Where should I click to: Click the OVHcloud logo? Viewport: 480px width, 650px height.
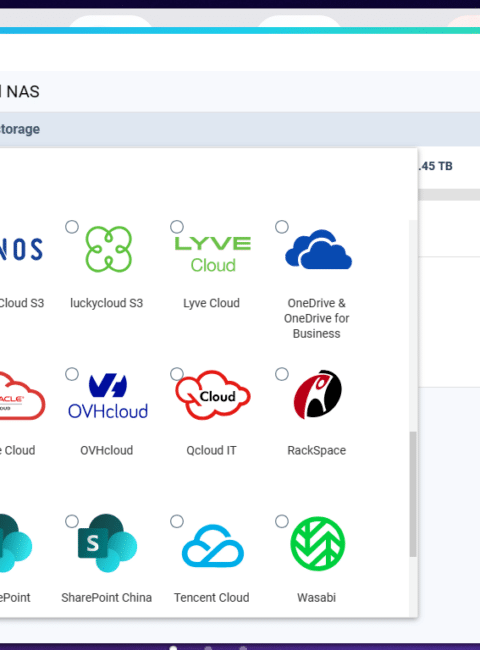pyautogui.click(x=108, y=396)
